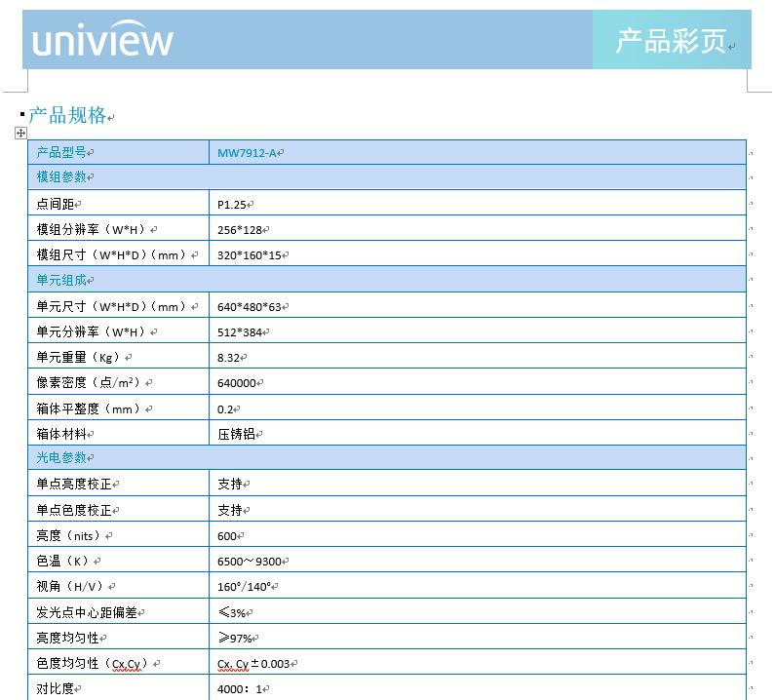Click the table move handle icon
This screenshot has height=700, width=775.
20,133
